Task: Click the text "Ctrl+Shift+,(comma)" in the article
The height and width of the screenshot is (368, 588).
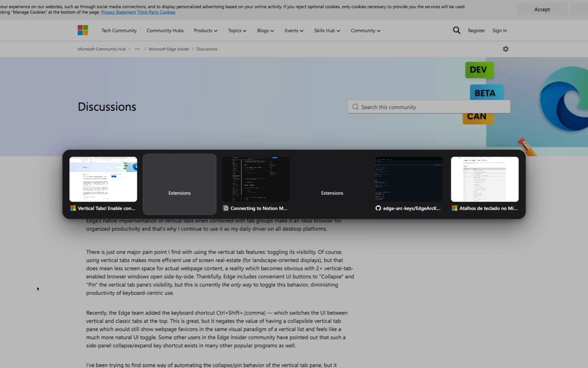Action: (240, 313)
